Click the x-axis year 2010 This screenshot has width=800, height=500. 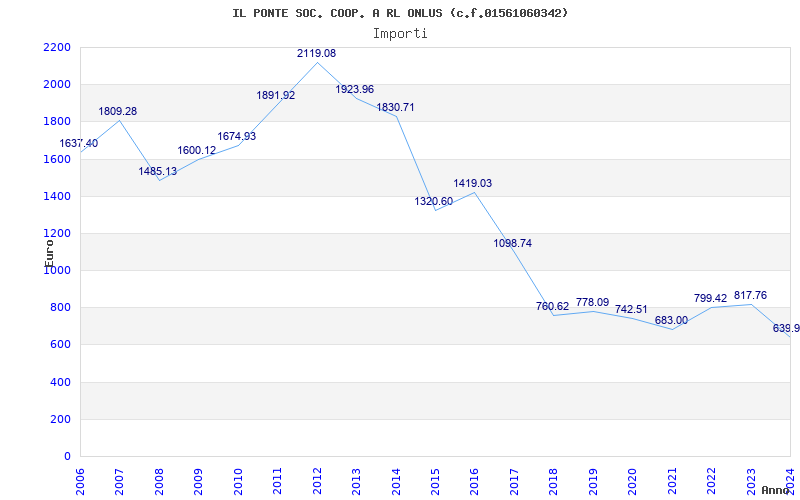[x=238, y=481]
